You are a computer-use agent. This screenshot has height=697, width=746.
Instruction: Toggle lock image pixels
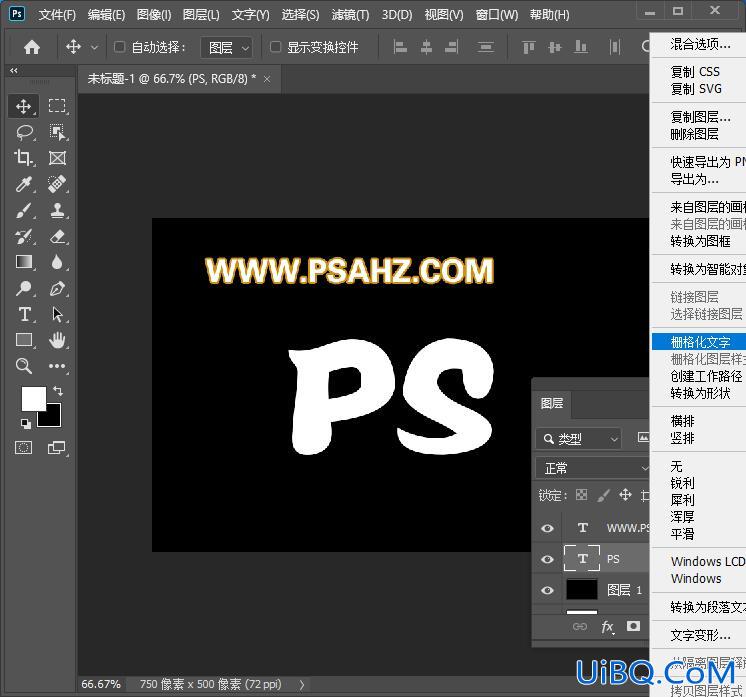click(603, 495)
